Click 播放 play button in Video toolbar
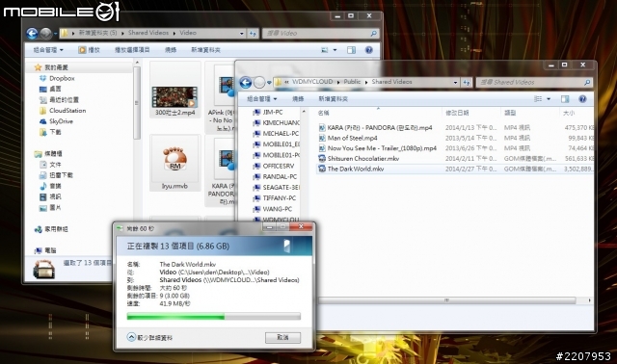The height and width of the screenshot is (364, 617). tap(89, 50)
